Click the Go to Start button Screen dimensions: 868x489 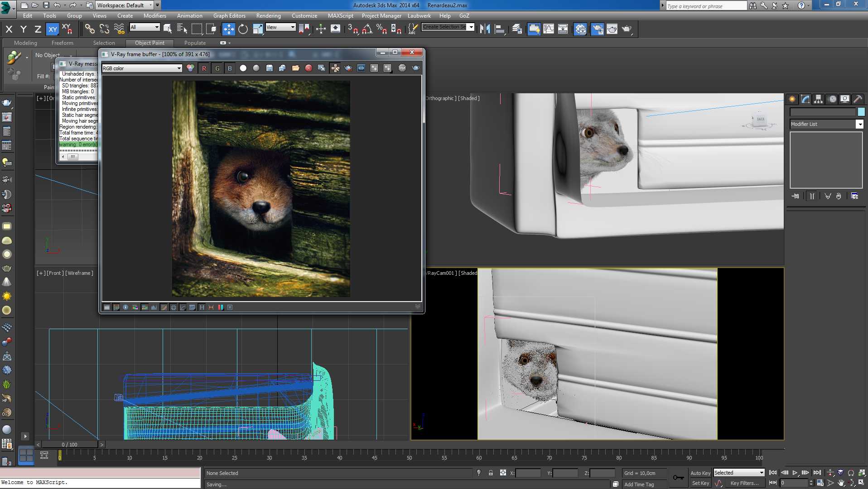(x=773, y=473)
